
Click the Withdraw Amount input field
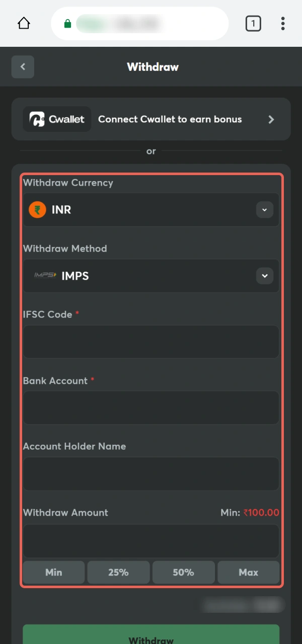click(151, 540)
